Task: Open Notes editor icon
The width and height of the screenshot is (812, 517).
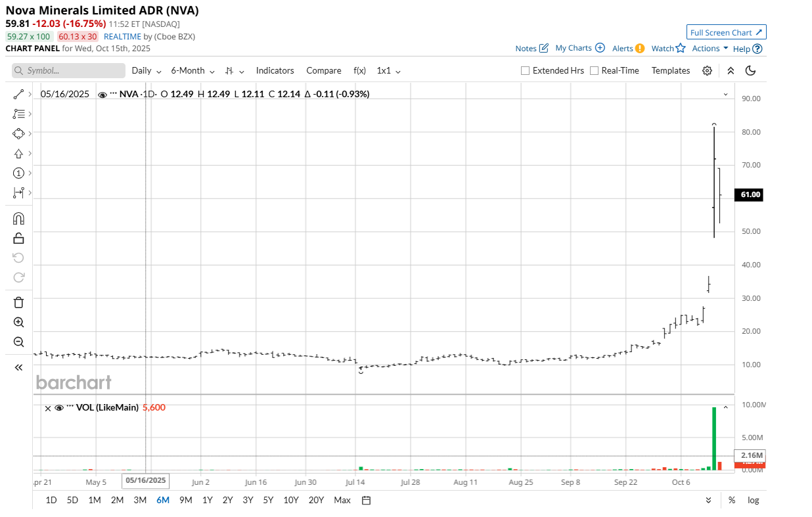Action: pyautogui.click(x=544, y=48)
